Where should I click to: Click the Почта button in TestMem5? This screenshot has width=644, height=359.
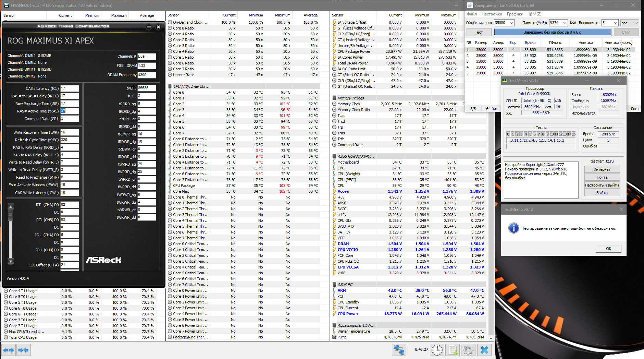[x=602, y=177]
